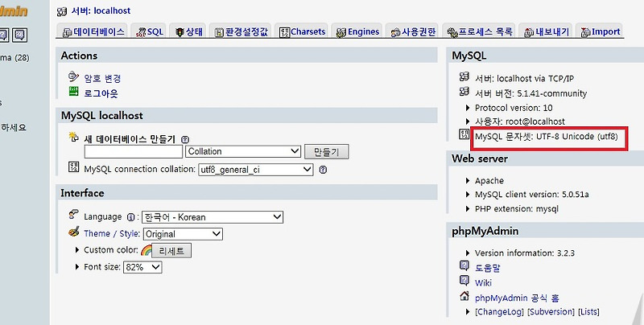Click the 사용자: root@localhost text
The image size is (644, 325).
(x=519, y=121)
